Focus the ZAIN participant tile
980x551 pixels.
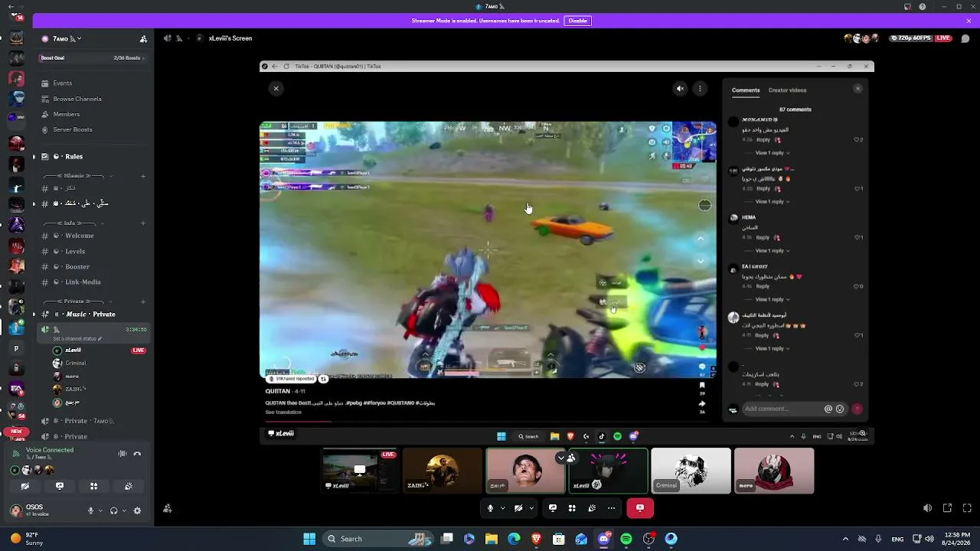tap(443, 471)
